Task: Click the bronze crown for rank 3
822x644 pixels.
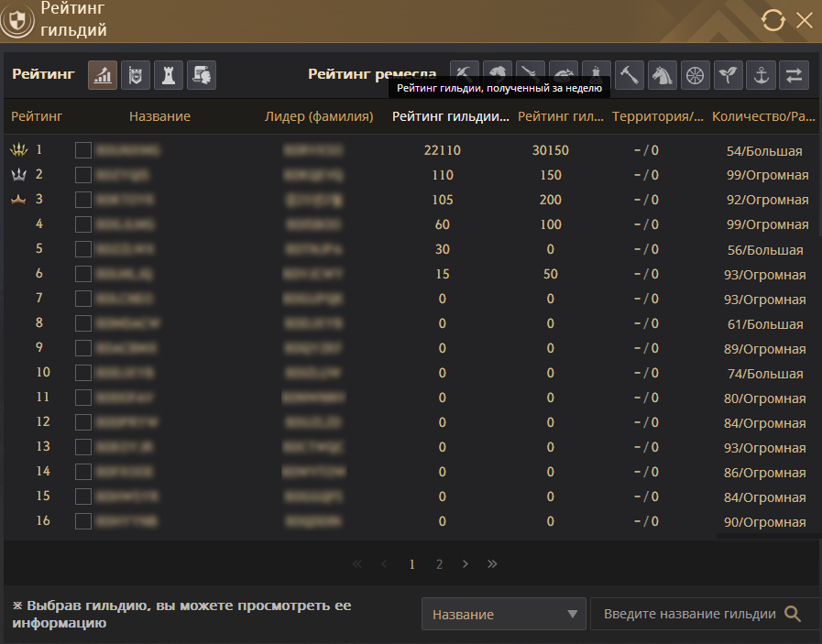Action: (18, 199)
